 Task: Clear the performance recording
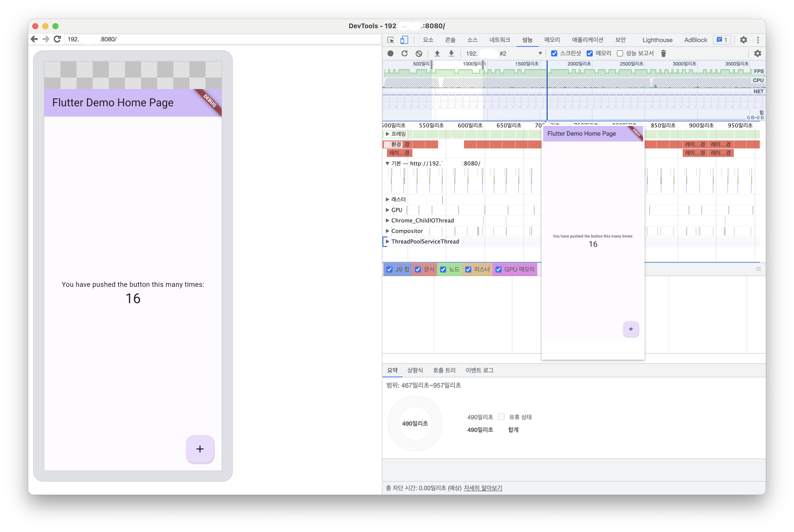pos(419,54)
